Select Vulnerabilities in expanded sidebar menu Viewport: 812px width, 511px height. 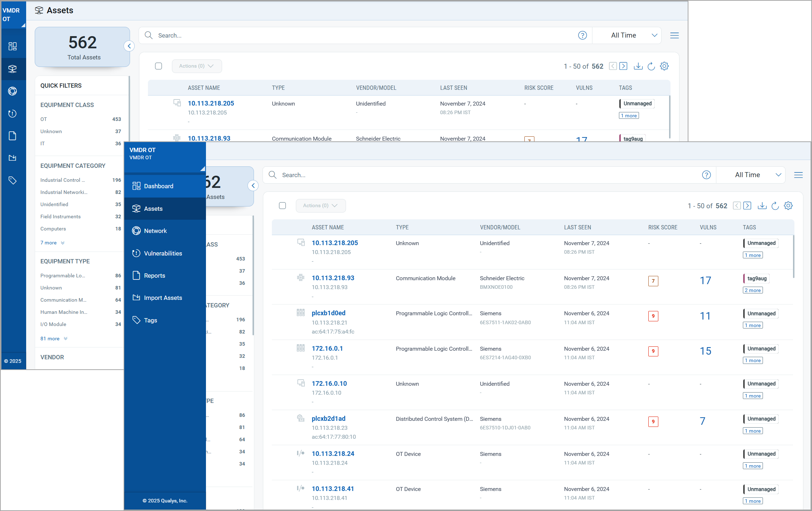tap(165, 253)
